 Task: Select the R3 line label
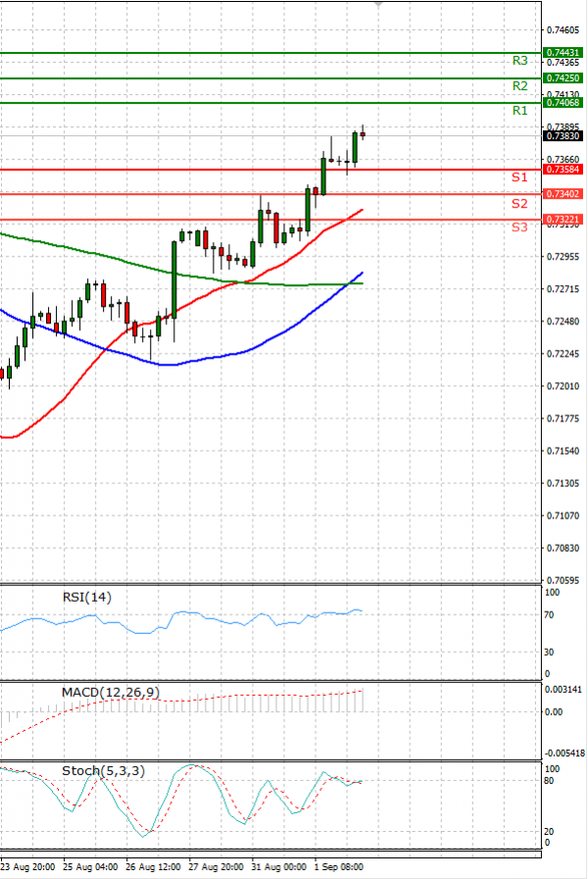519,61
